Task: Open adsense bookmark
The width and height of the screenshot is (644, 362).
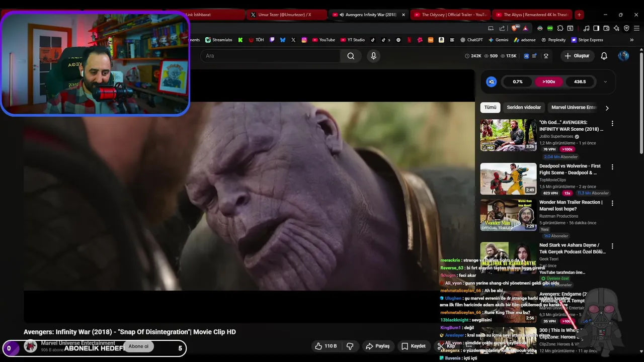Action: (x=525, y=40)
